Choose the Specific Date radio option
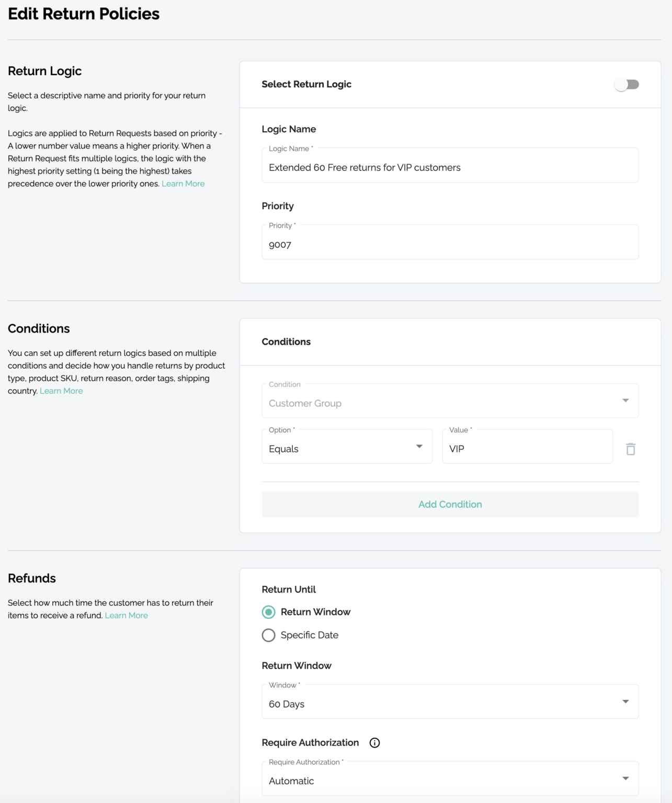 click(269, 635)
